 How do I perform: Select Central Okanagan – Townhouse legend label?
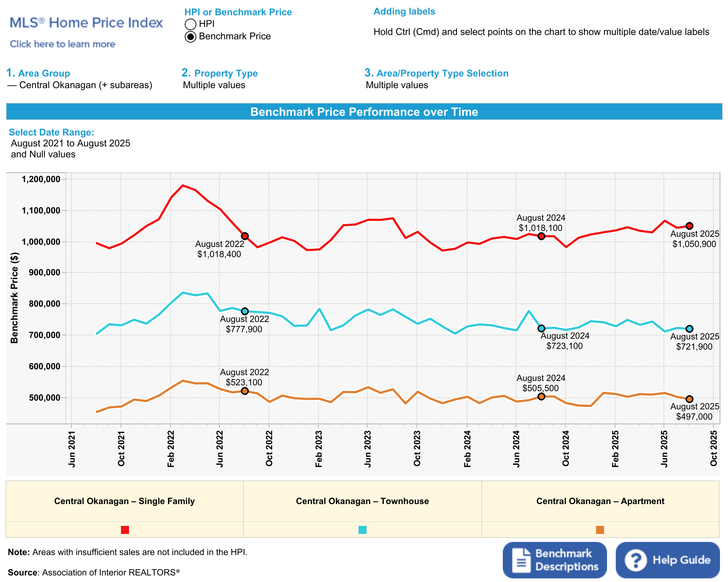point(363,501)
